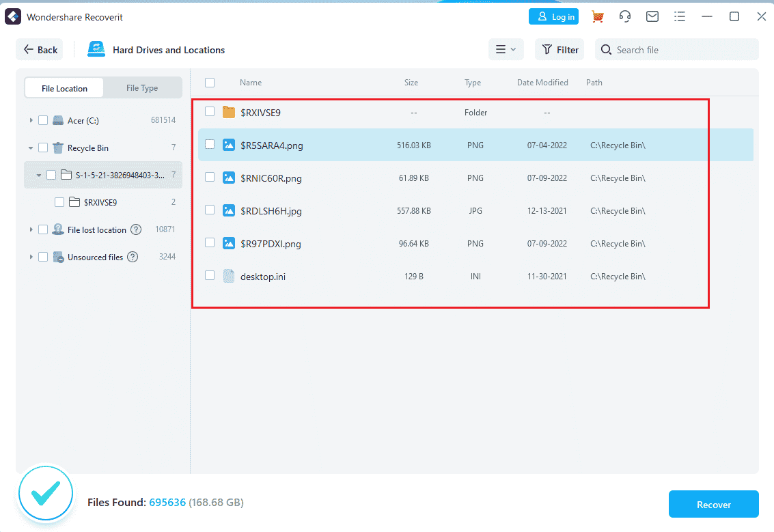The image size is (774, 532).
Task: Expand the Acer (C:) drive tree node
Action: click(31, 120)
